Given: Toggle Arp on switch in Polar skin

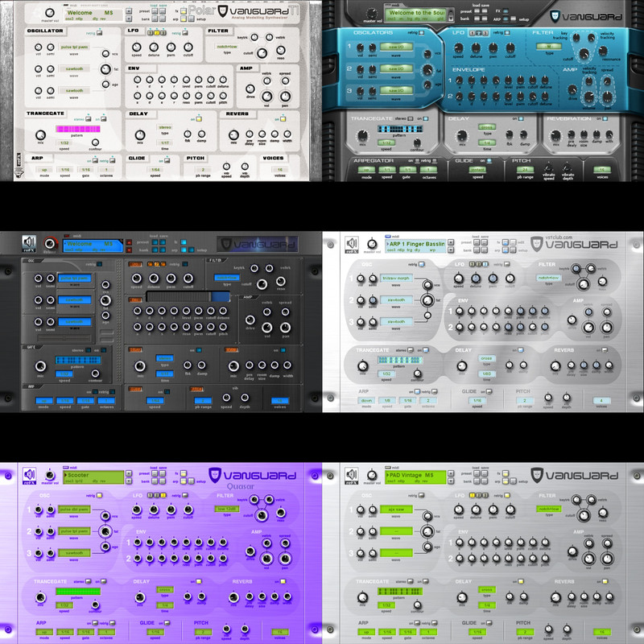Looking at the screenshot, I should [95, 160].
